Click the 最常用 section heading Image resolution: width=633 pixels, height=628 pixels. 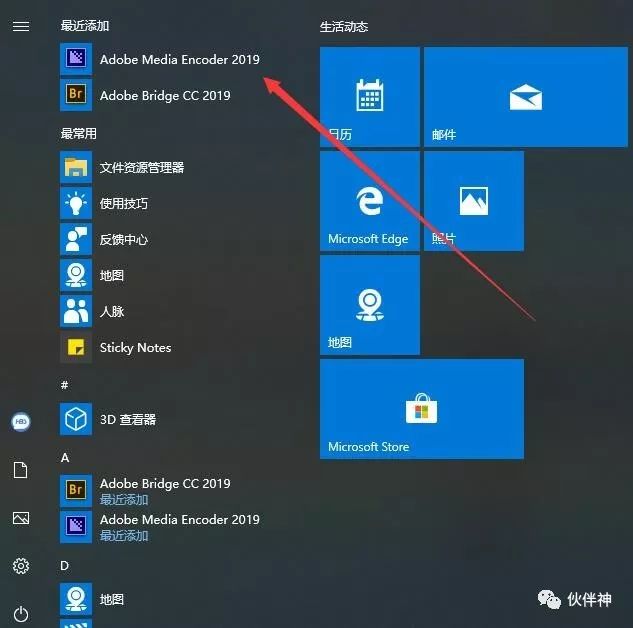(79, 134)
